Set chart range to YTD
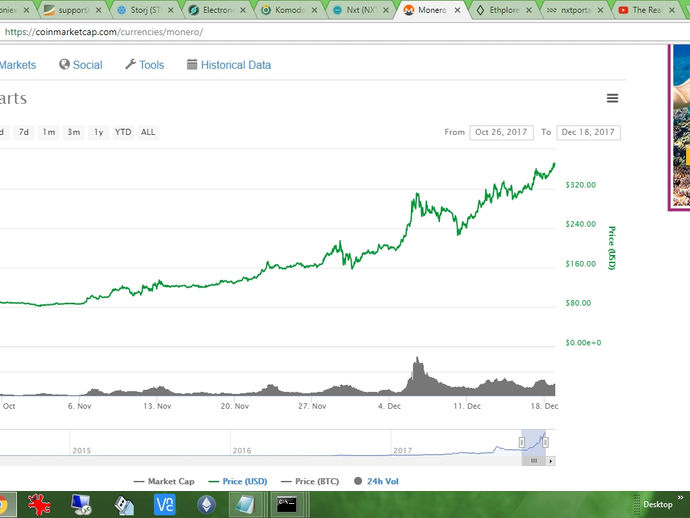This screenshot has height=518, width=690. pos(123,132)
